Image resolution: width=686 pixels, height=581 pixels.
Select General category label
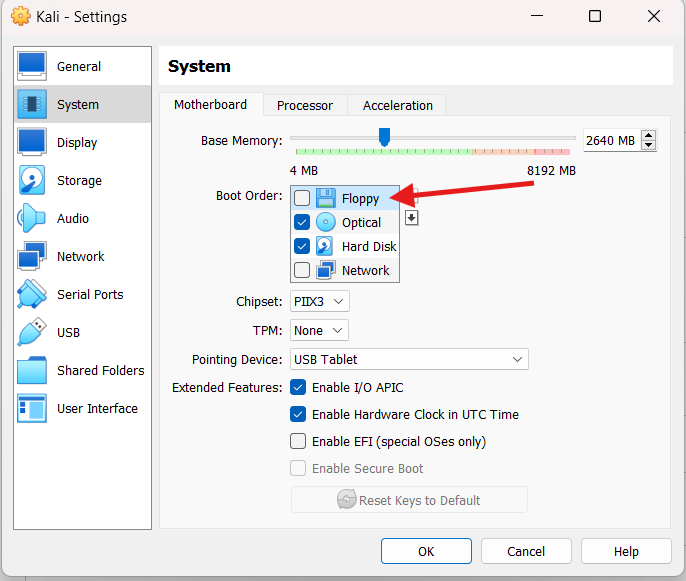coord(79,66)
